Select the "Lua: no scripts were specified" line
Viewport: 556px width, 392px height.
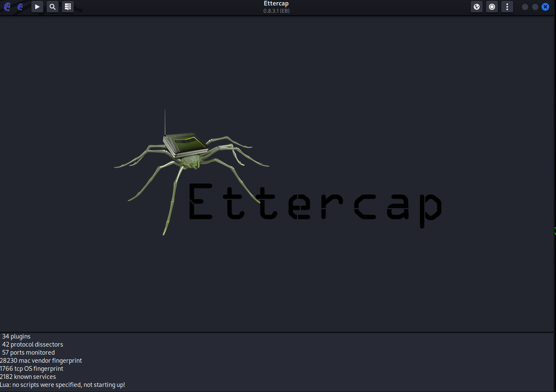coord(62,385)
